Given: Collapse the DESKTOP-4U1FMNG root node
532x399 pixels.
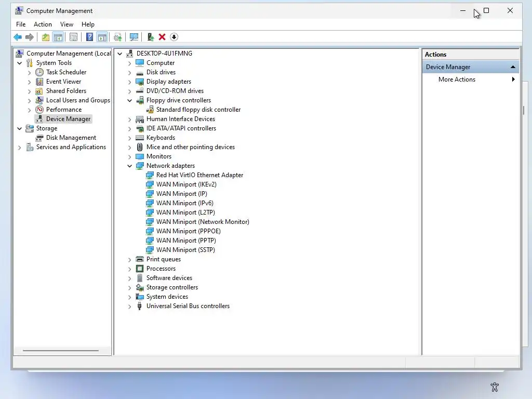Looking at the screenshot, I should [120, 54].
